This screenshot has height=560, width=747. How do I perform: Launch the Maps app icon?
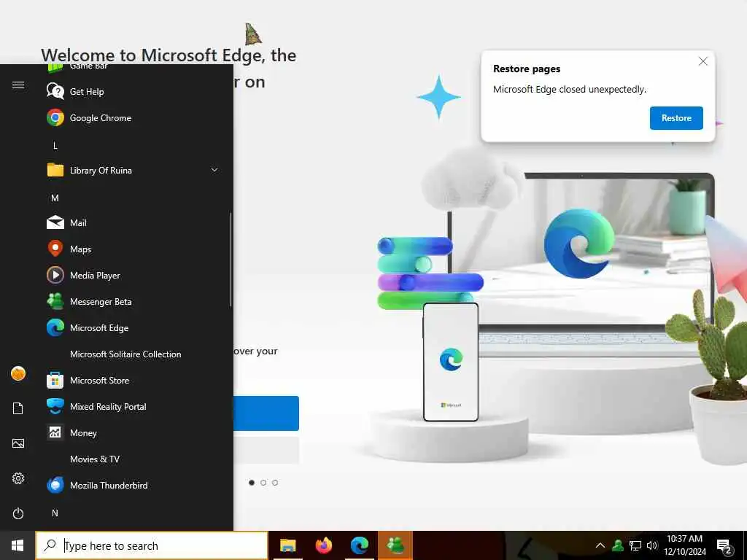[x=55, y=249]
